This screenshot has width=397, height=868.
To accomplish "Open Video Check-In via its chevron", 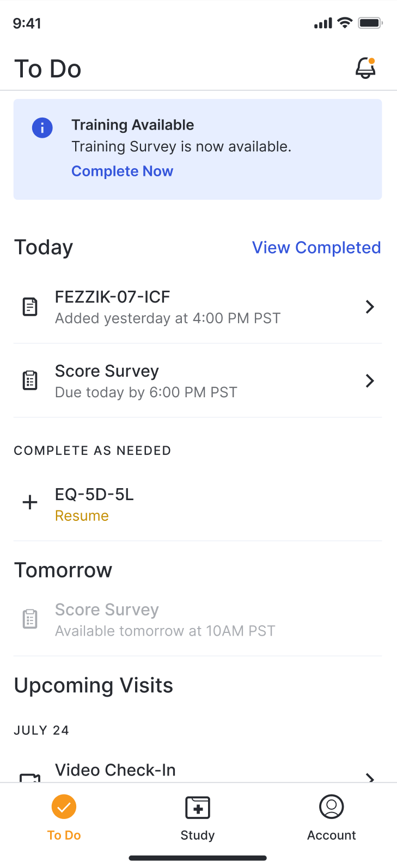I will pos(370,778).
